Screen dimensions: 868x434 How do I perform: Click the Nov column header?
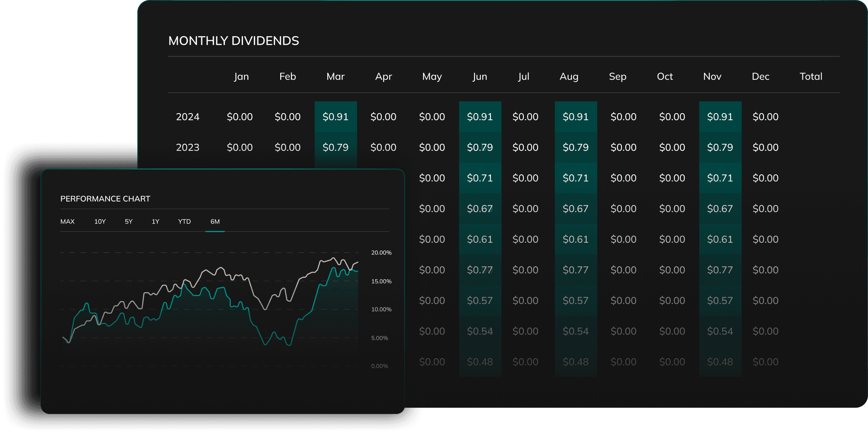coord(712,77)
